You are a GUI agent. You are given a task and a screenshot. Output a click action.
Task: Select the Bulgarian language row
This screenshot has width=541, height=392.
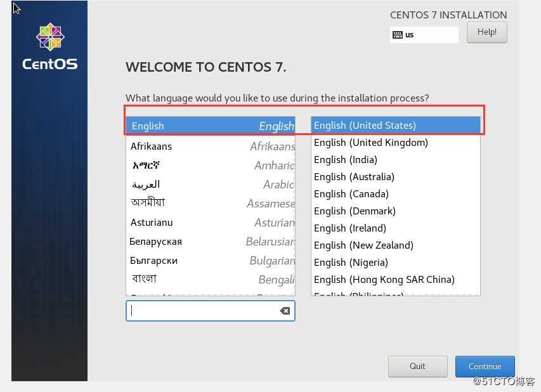(x=211, y=261)
